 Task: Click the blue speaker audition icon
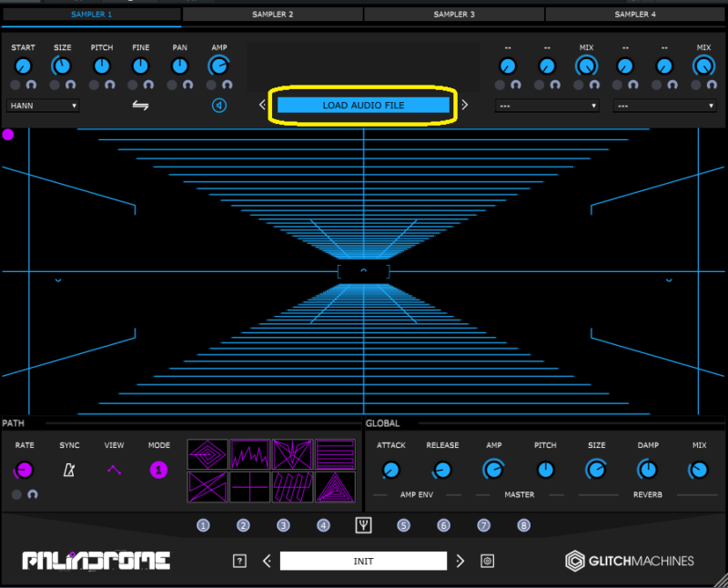click(219, 106)
